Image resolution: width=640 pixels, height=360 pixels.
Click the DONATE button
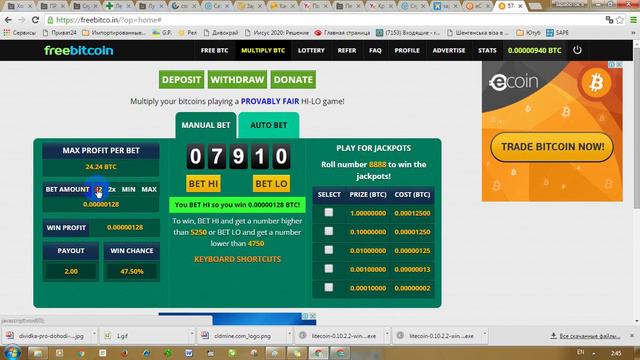coord(293,80)
